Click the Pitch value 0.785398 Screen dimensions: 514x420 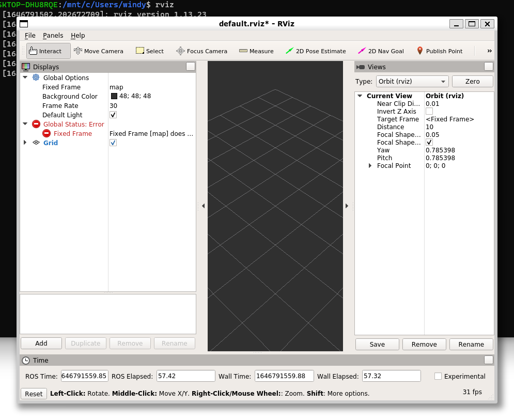[x=440, y=158]
